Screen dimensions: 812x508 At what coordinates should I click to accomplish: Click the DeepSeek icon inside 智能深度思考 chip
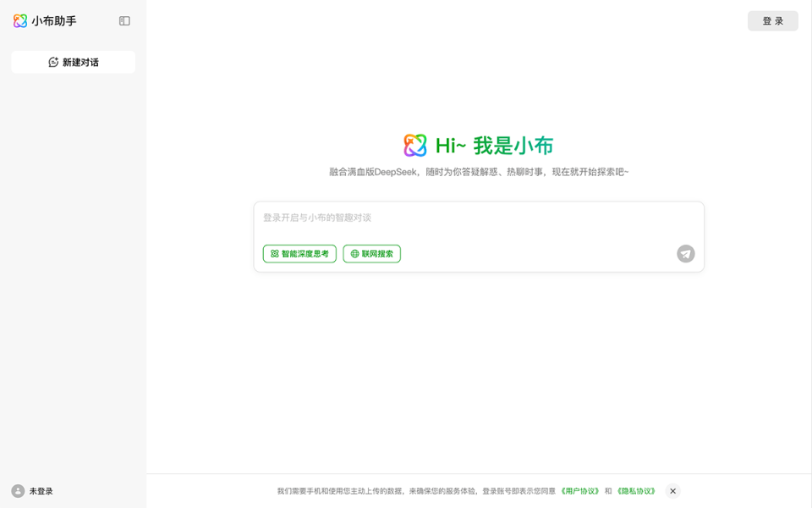click(272, 253)
